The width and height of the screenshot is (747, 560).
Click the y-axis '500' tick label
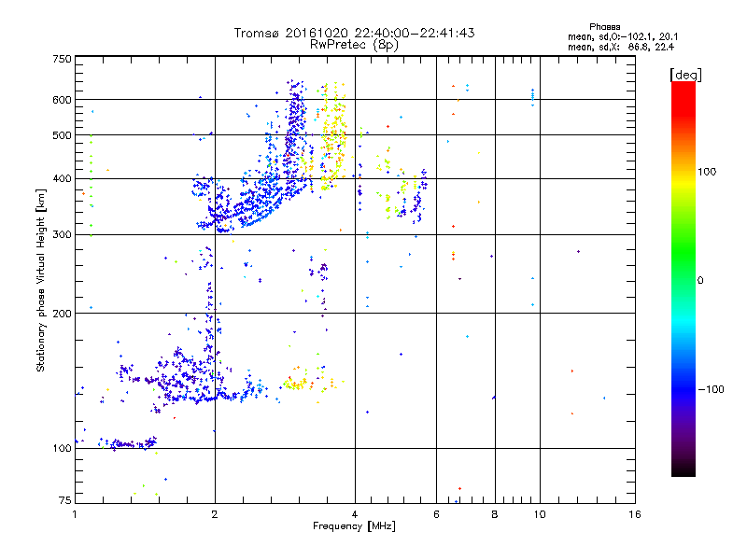(62, 135)
